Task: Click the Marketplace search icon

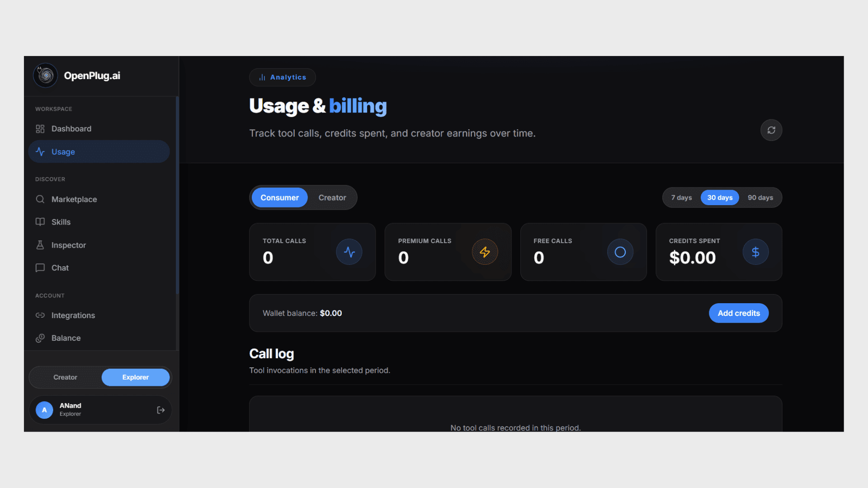Action: pos(40,199)
